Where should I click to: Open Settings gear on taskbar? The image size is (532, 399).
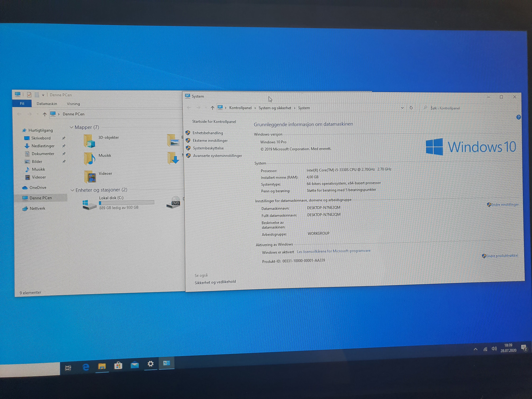151,364
